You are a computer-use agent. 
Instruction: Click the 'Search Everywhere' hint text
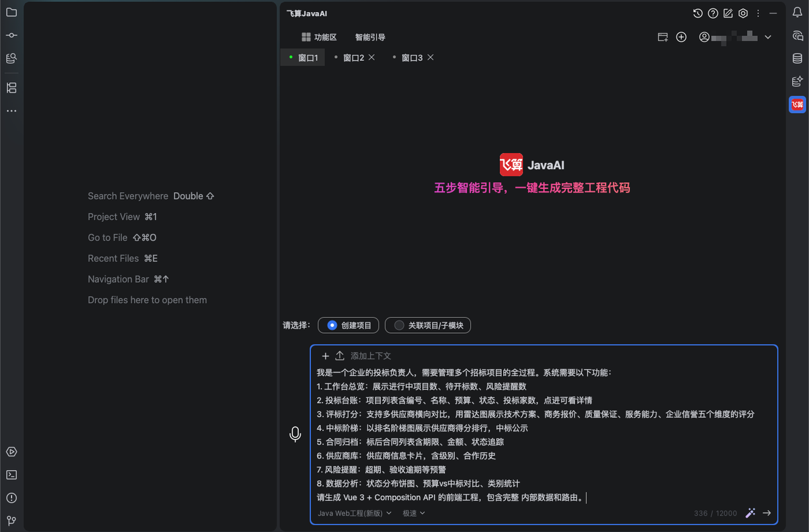tap(128, 196)
